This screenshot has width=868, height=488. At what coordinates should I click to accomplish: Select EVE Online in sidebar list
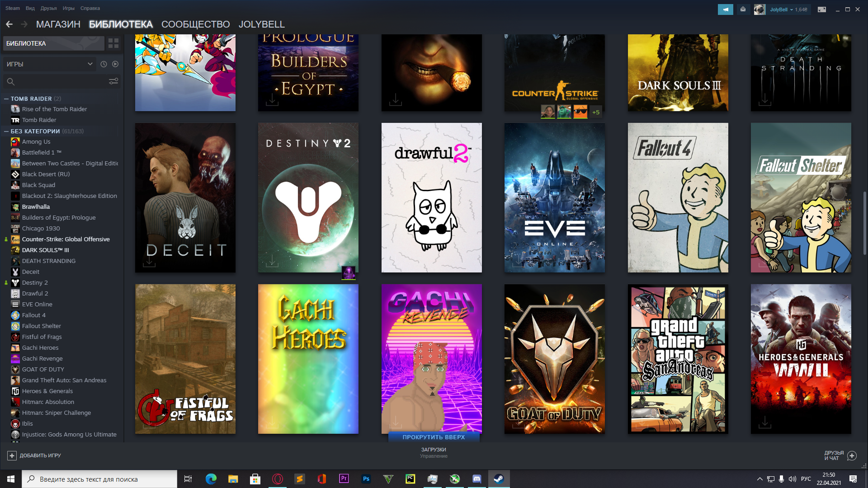pyautogui.click(x=37, y=304)
